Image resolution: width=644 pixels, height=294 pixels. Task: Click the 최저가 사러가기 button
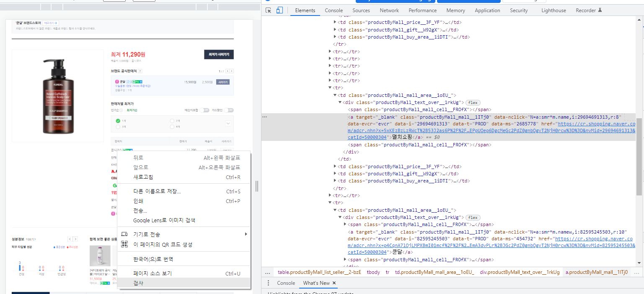219,55
